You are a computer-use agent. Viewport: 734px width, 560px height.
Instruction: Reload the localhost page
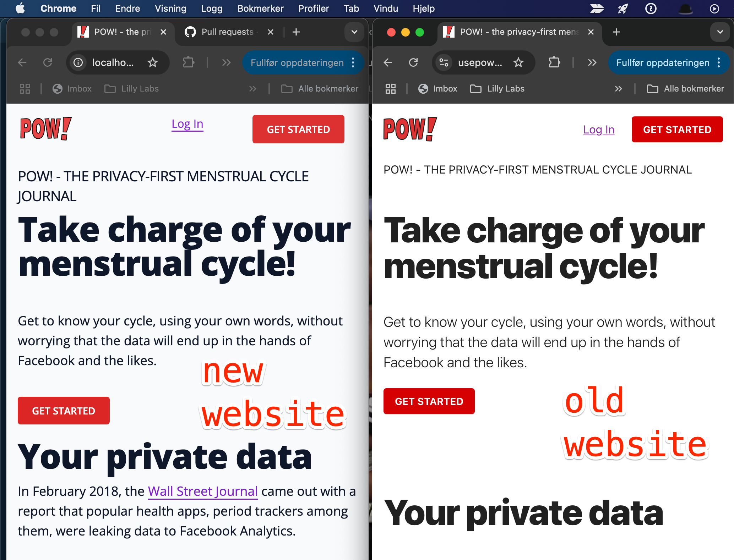click(x=48, y=63)
